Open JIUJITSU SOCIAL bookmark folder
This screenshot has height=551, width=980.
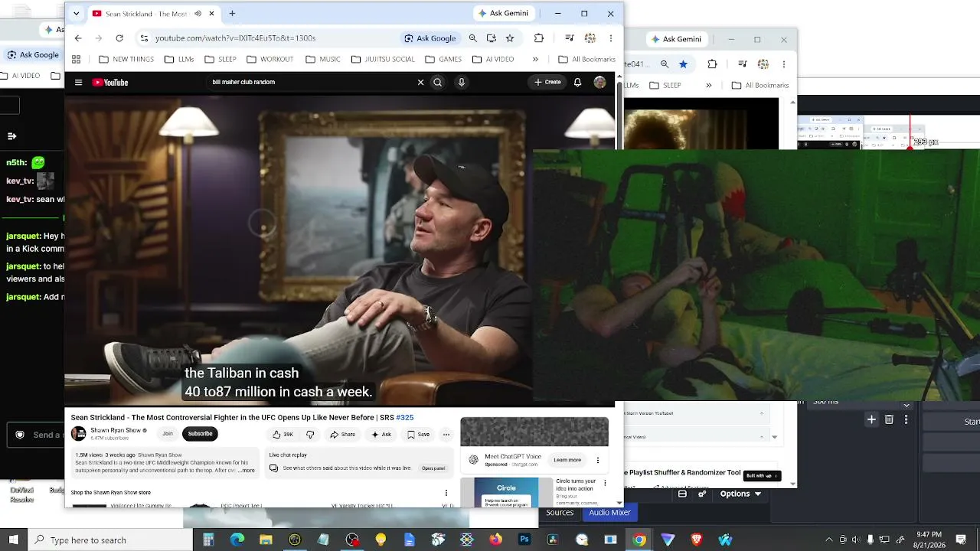point(383,59)
